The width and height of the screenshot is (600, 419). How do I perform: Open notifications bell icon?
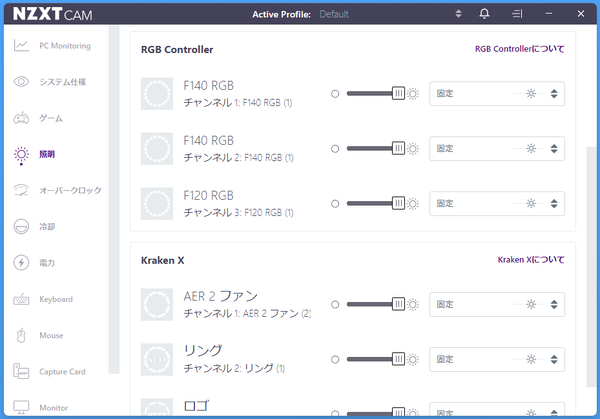pos(484,14)
